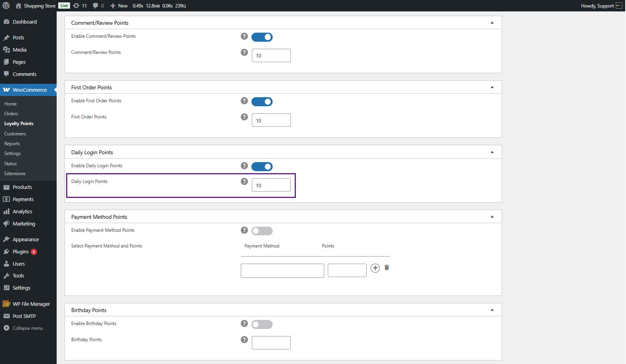The width and height of the screenshot is (626, 364).
Task: Click the Marketing megaphone icon
Action: 6,224
